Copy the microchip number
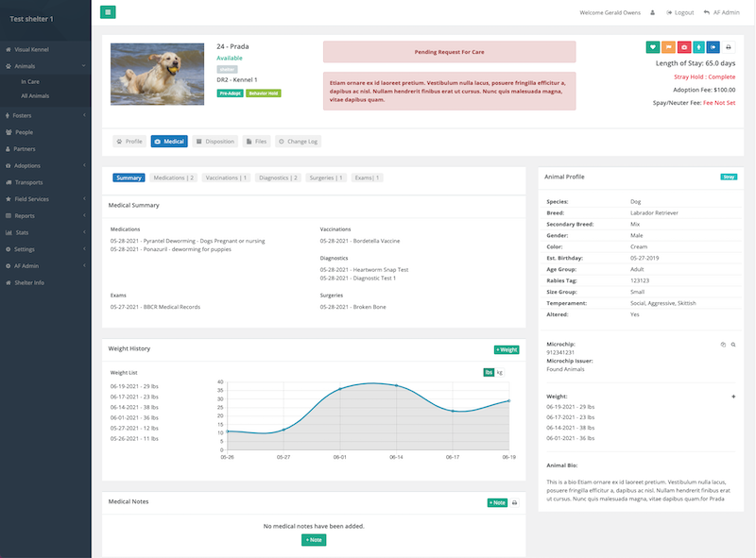This screenshot has width=756, height=558. pyautogui.click(x=722, y=345)
